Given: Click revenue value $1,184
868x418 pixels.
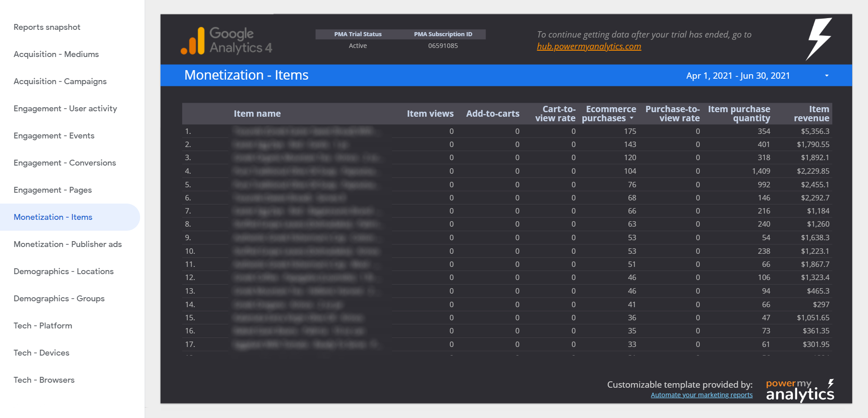Looking at the screenshot, I should click(x=818, y=211).
